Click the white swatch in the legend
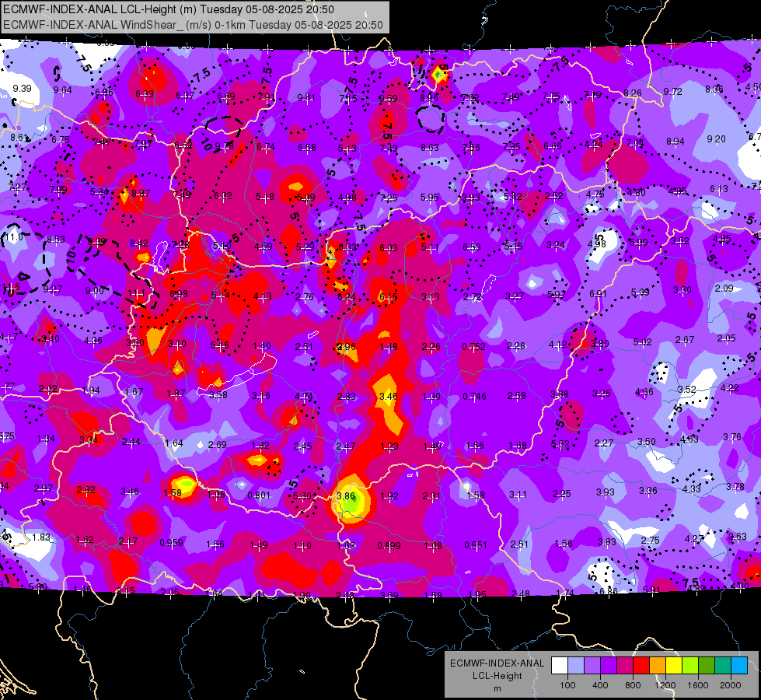 560,665
